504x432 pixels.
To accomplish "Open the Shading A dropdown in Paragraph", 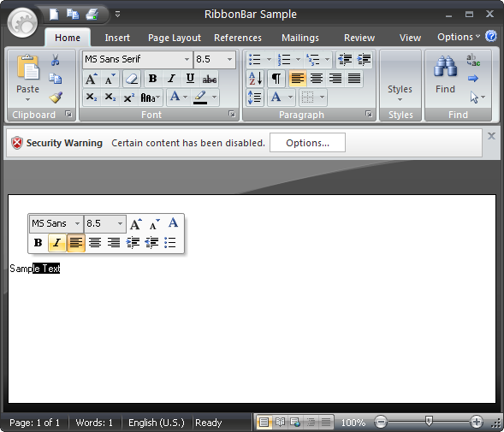I will (x=290, y=97).
